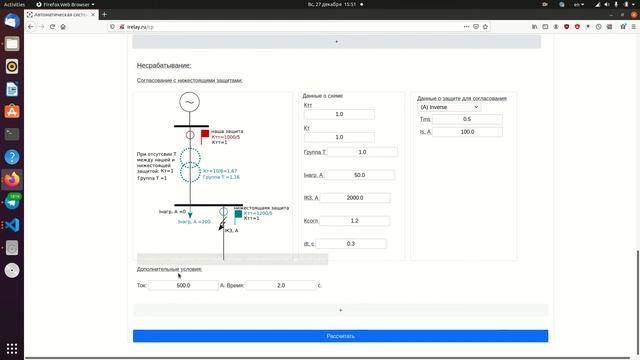
Task: Open new browser tab with plus
Action: coord(104,14)
